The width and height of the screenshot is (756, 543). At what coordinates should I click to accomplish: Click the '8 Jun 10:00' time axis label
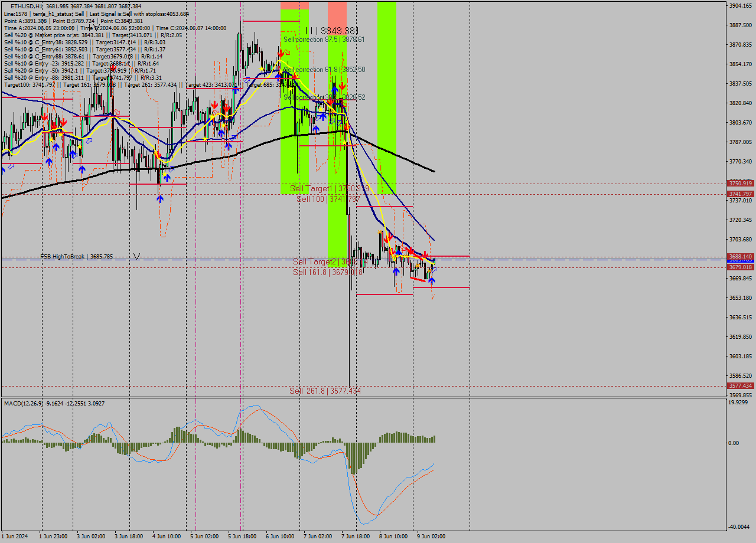[x=393, y=537]
